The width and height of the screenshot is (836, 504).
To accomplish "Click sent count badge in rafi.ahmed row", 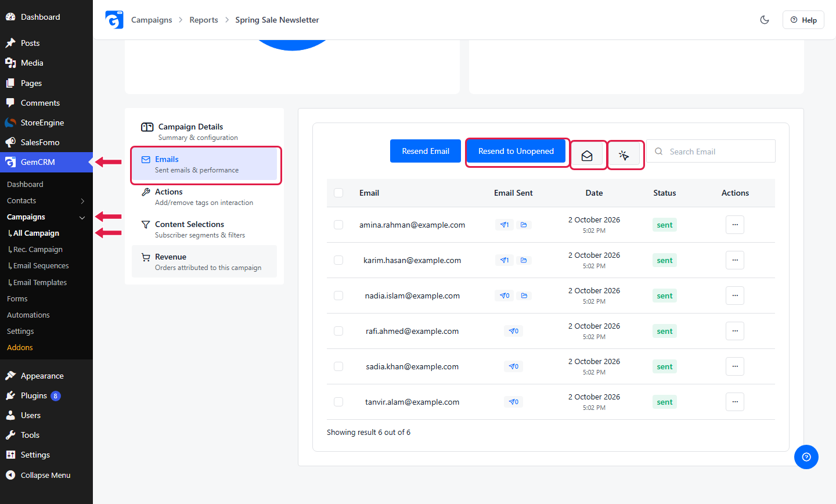I will coord(514,331).
